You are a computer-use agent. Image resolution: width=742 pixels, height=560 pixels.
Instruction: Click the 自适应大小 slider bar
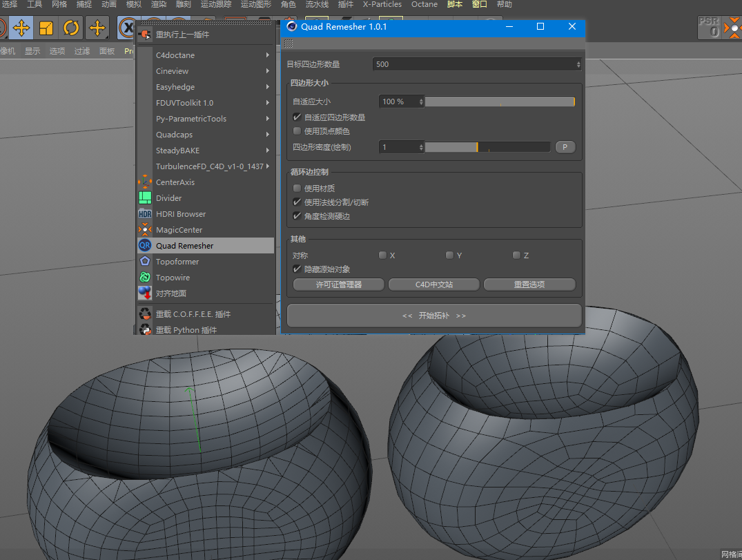tap(500, 102)
